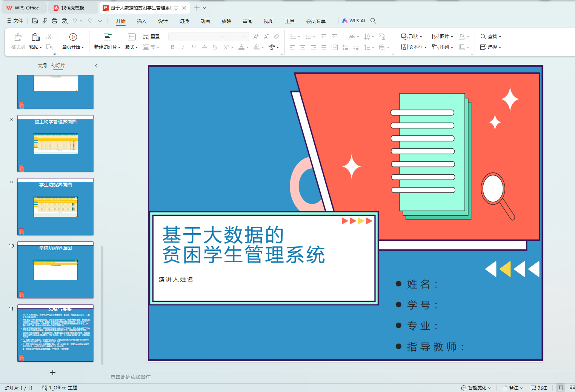Click the Comment (批注) button in status bar

pyautogui.click(x=539, y=388)
